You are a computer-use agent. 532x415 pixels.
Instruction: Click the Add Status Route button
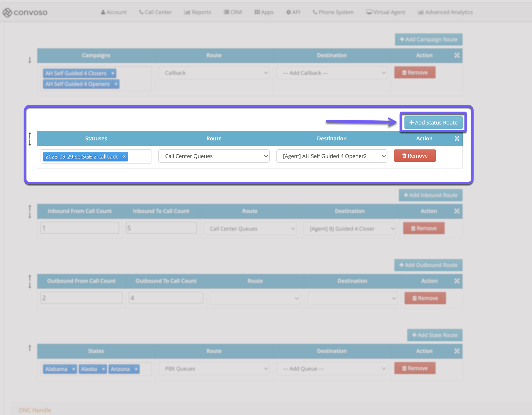point(433,122)
